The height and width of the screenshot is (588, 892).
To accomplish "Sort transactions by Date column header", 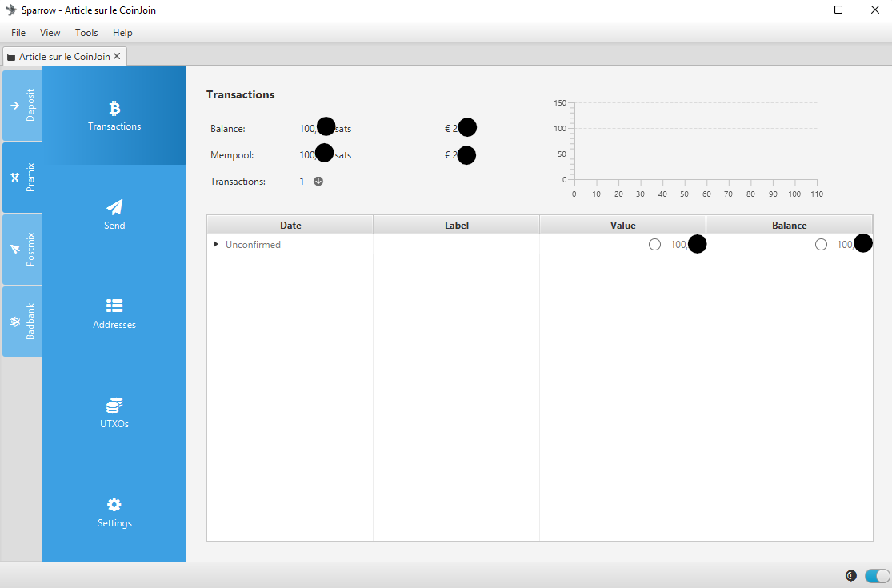I will (x=290, y=226).
